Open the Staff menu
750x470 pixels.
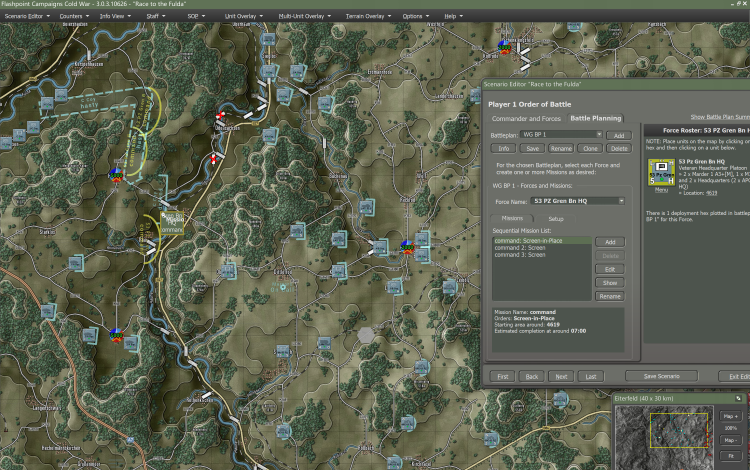(155, 16)
